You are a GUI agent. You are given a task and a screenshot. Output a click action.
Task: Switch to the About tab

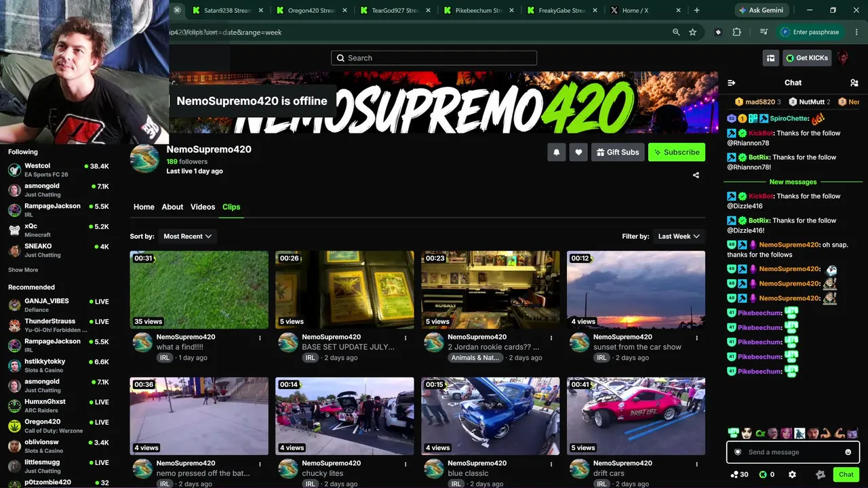pos(172,207)
